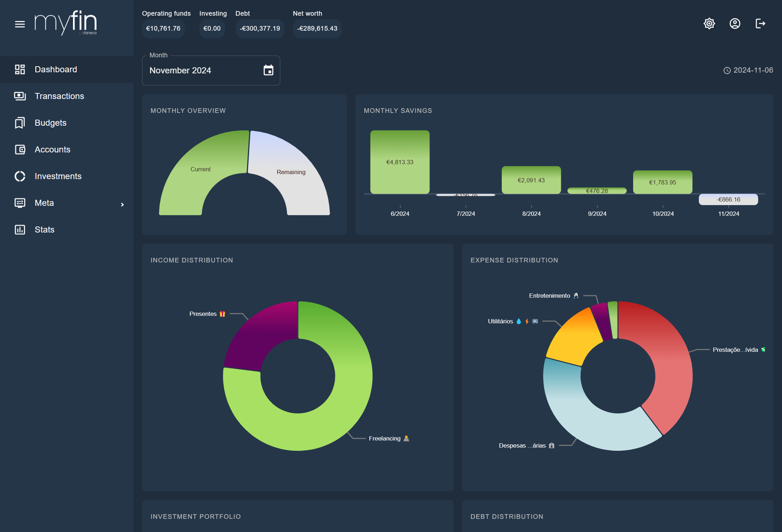Screen dimensions: 782x532
Task: Expand the Meta submenu arrow
Action: pyautogui.click(x=122, y=204)
